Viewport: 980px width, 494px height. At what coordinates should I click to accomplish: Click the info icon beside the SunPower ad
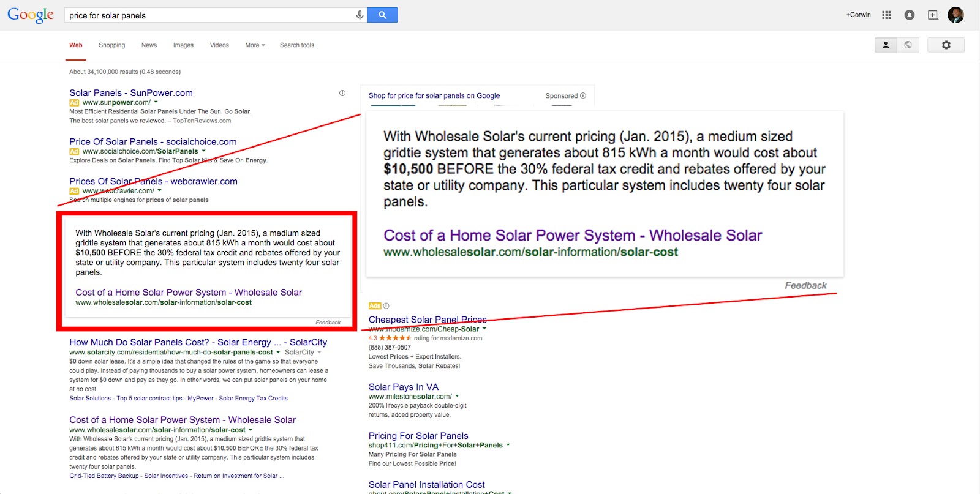coord(342,93)
